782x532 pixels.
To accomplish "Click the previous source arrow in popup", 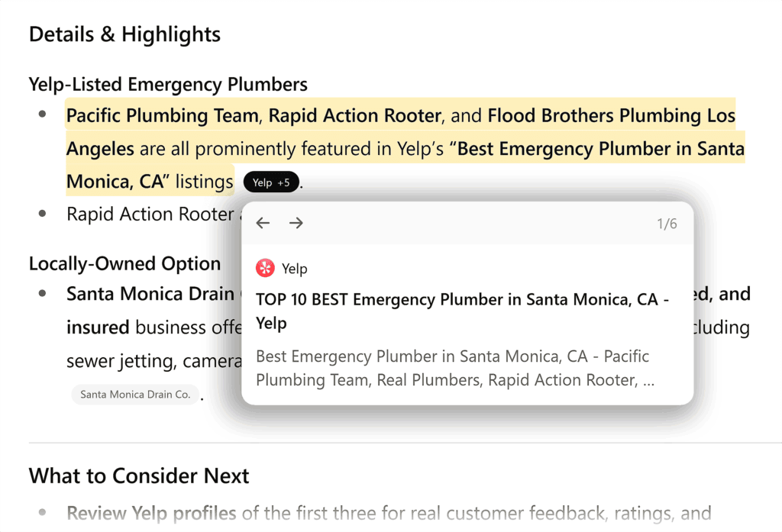I will (263, 223).
